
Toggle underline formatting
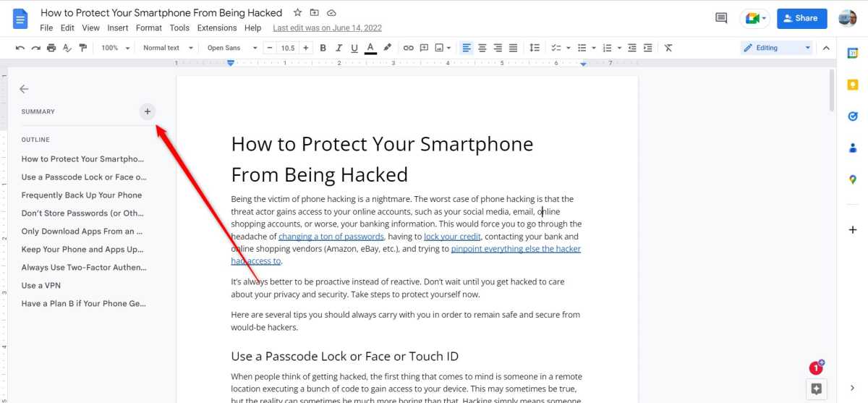coord(354,48)
